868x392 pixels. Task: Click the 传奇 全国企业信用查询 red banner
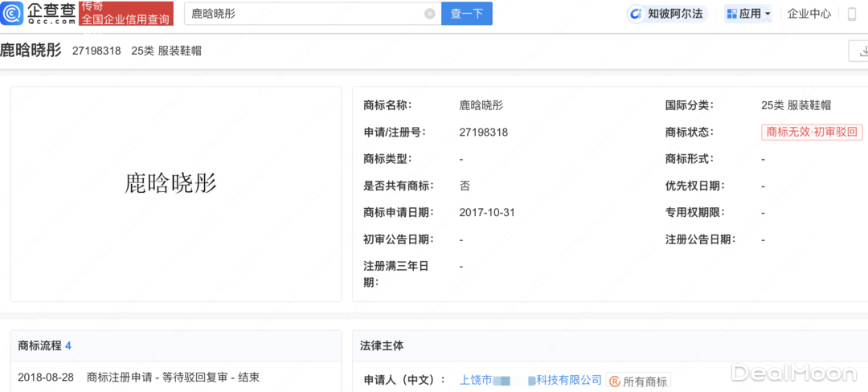pos(126,14)
